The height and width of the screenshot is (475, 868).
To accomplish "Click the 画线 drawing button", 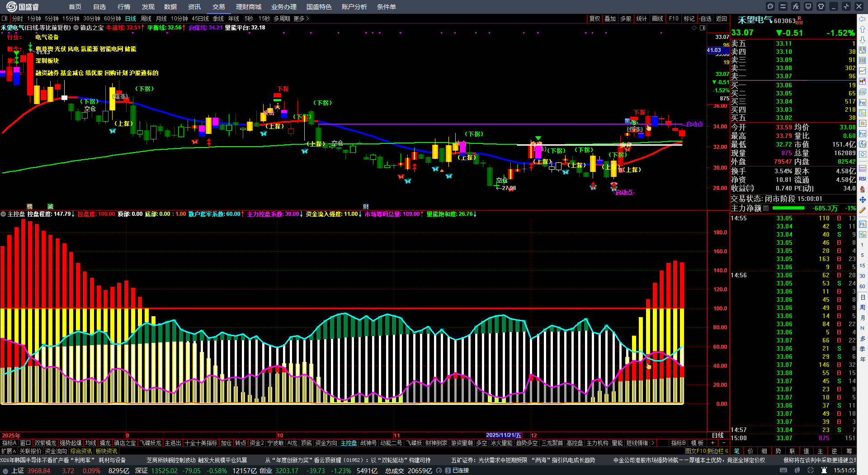I will point(658,19).
